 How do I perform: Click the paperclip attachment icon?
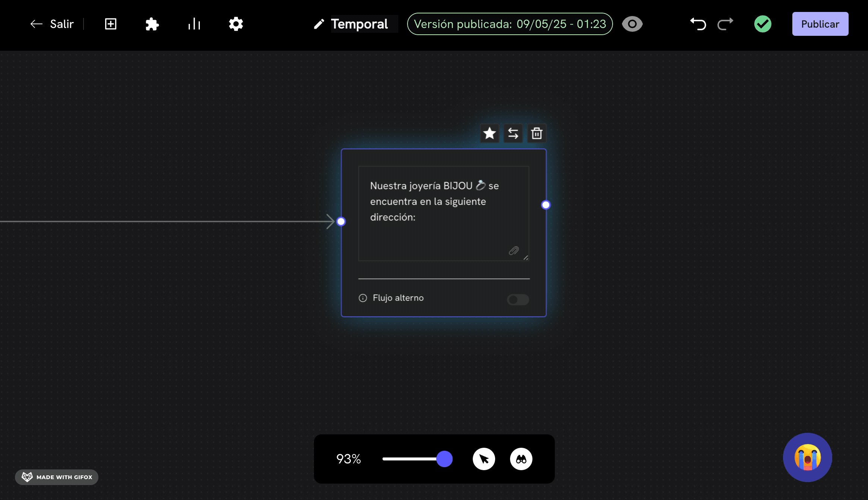point(514,251)
